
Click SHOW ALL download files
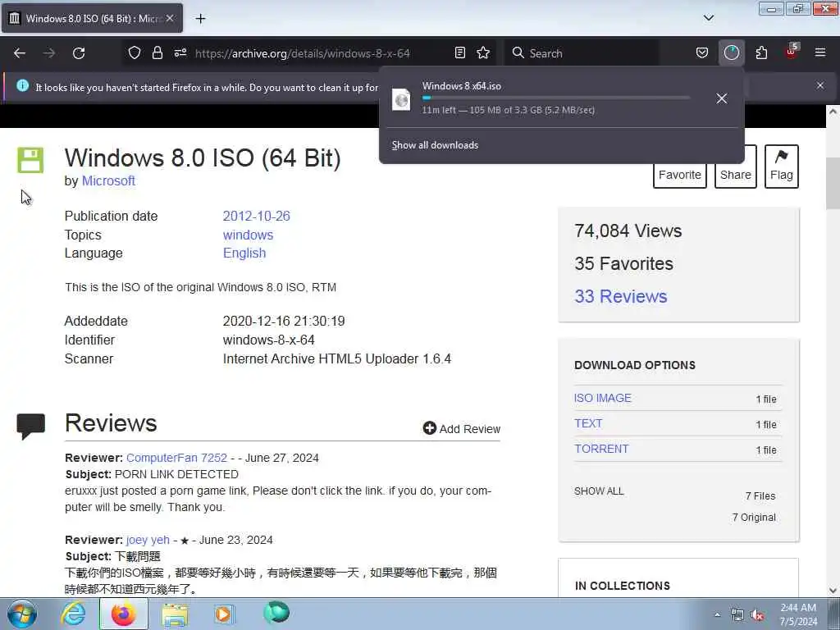click(x=599, y=491)
